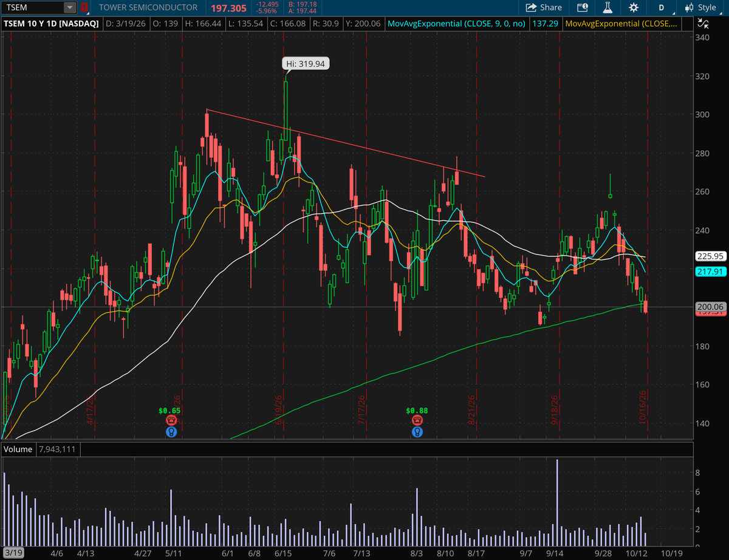This screenshot has width=729, height=560.
Task: Click the B: 197.18 bid quote
Action: click(x=302, y=4)
